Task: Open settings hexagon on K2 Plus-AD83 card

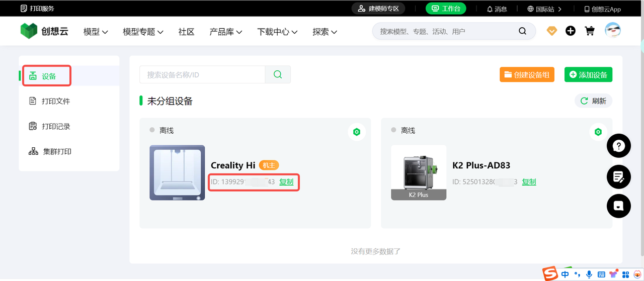Action: point(598,132)
